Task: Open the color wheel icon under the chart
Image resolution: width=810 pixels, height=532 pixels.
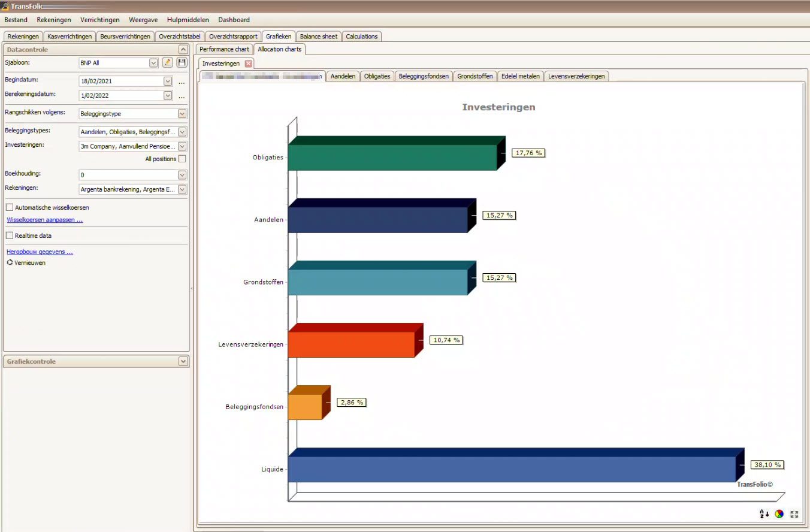Action: tap(779, 514)
